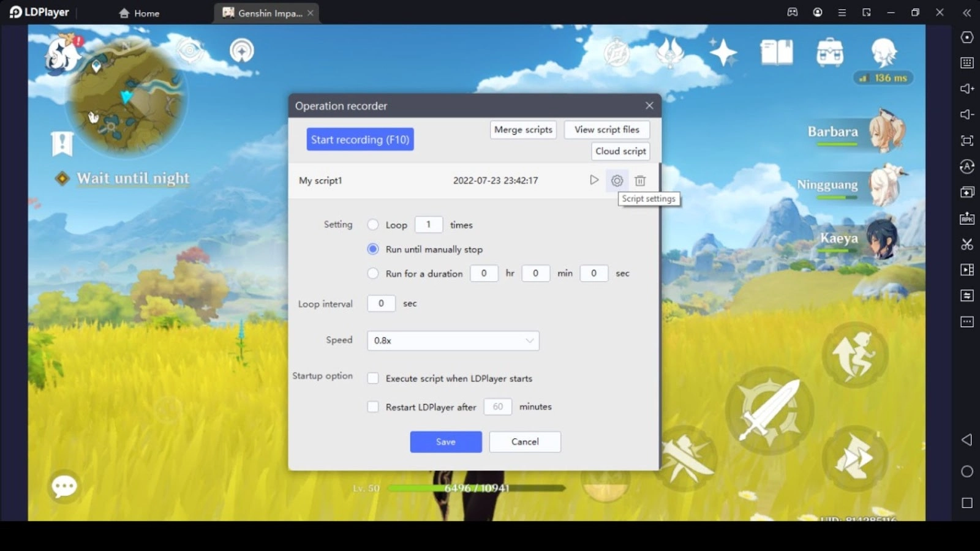Viewport: 980px width, 551px height.
Task: Delete My script1 with trash icon
Action: (x=640, y=181)
